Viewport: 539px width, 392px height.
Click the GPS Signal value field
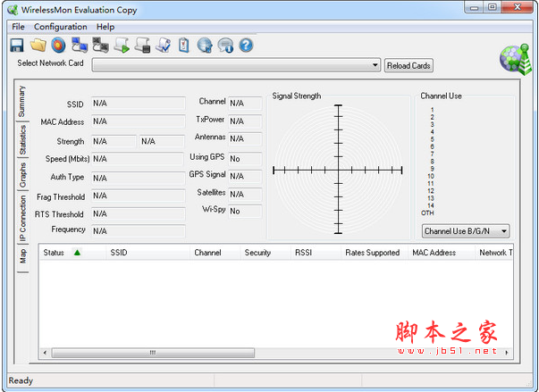[245, 177]
